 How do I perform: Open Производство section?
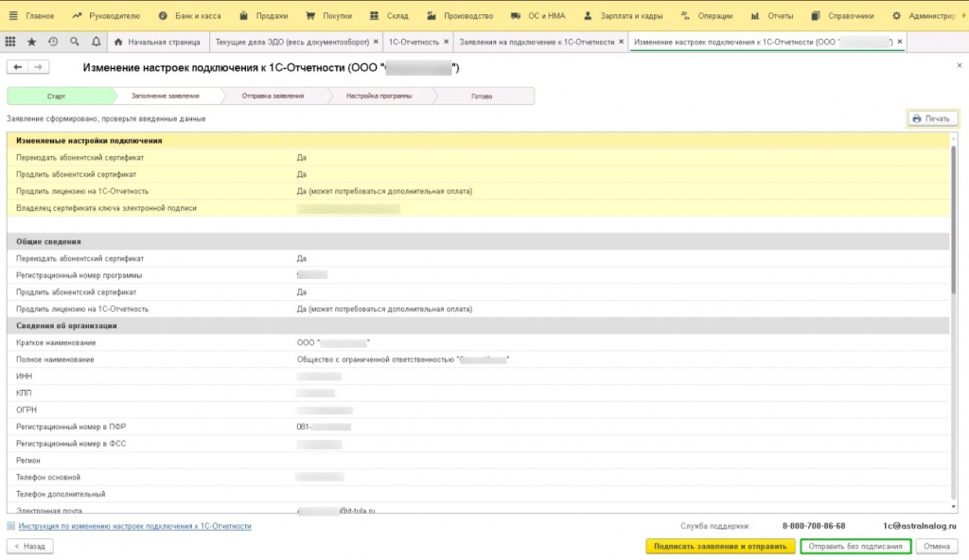tap(460, 15)
